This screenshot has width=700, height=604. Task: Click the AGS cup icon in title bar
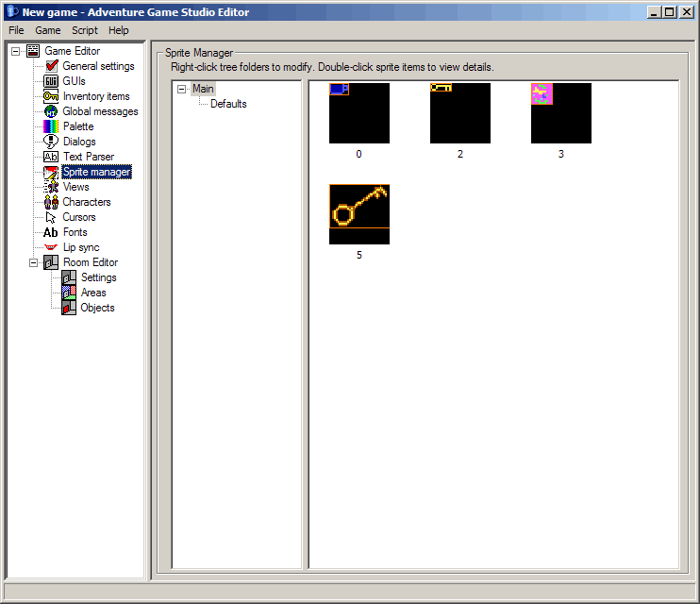[13, 11]
